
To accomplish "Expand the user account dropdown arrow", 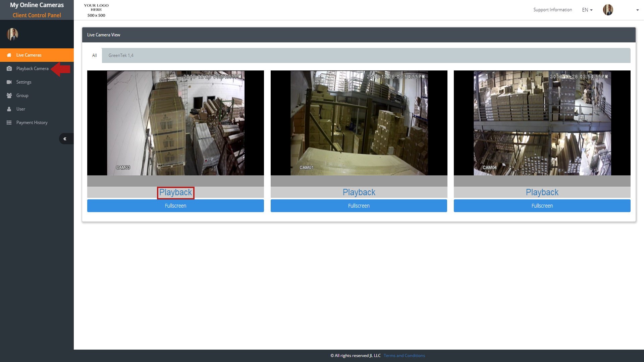I will (637, 10).
